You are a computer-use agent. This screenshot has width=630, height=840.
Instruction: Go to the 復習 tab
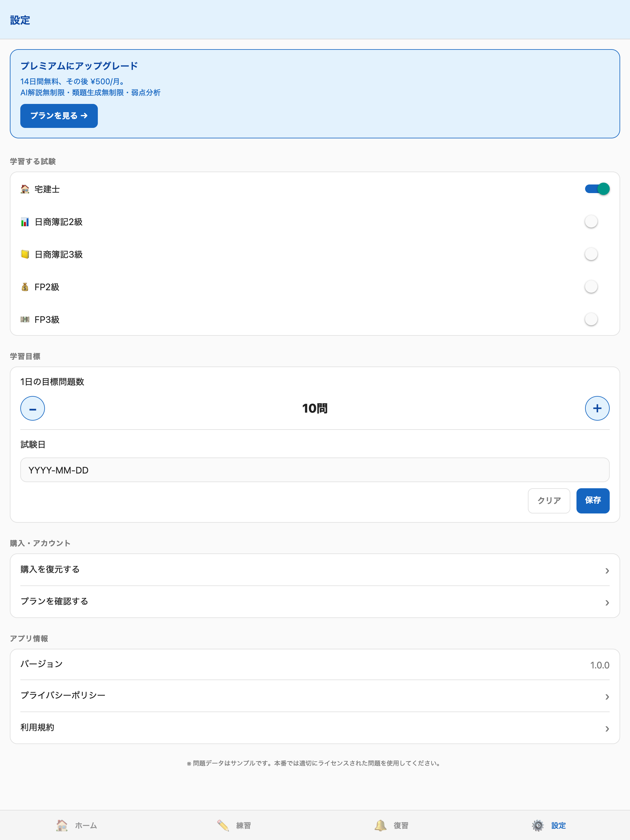[x=394, y=825]
